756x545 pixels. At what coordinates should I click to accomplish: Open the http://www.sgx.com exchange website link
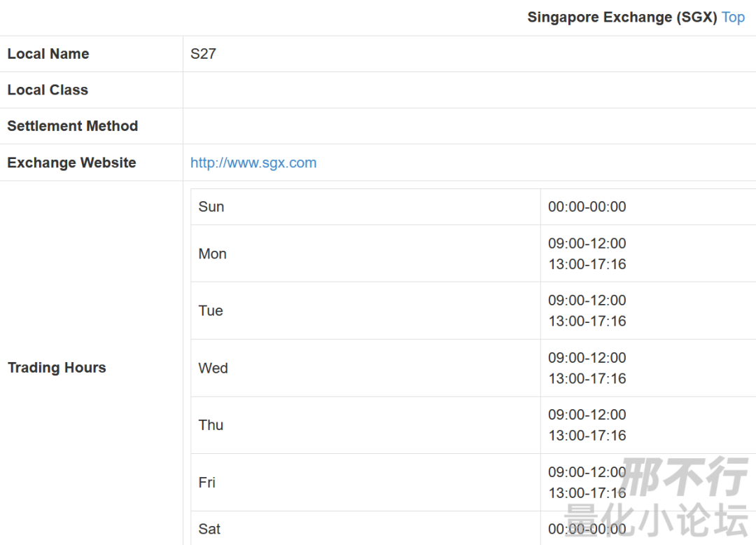[253, 163]
